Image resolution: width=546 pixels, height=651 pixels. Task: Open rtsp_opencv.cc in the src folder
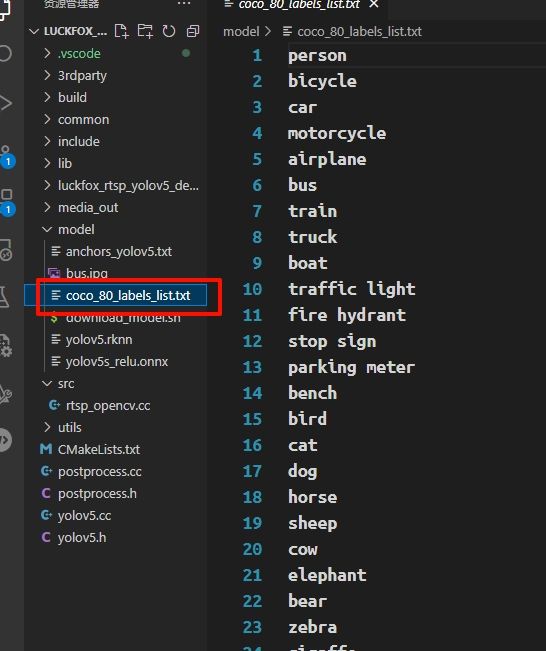[x=108, y=405]
